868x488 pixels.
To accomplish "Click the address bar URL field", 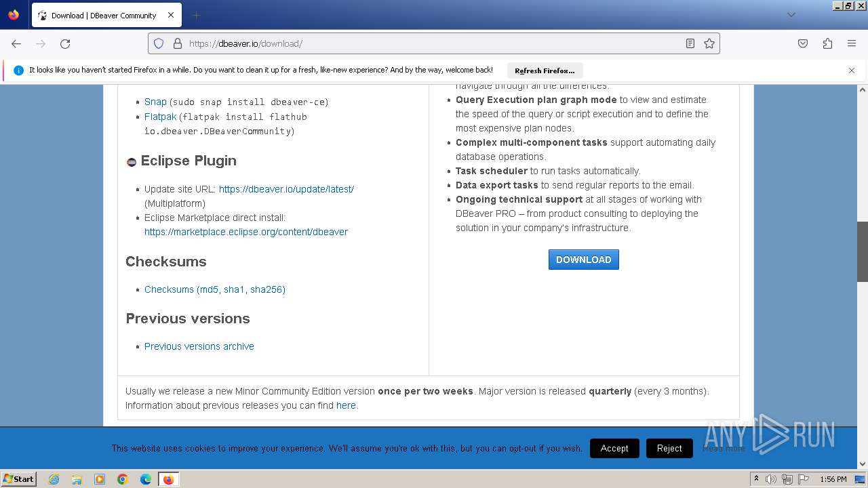I will (x=434, y=43).
